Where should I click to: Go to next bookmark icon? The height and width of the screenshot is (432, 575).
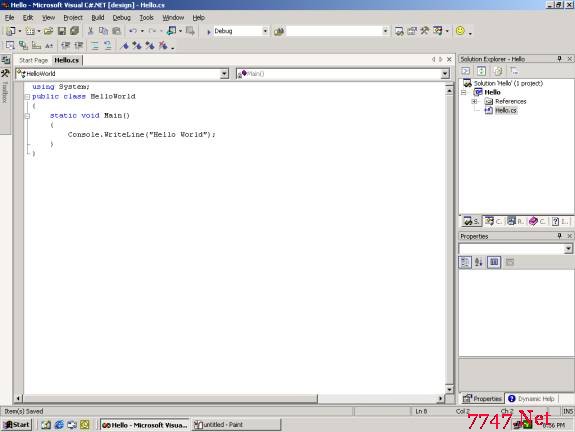(x=137, y=45)
